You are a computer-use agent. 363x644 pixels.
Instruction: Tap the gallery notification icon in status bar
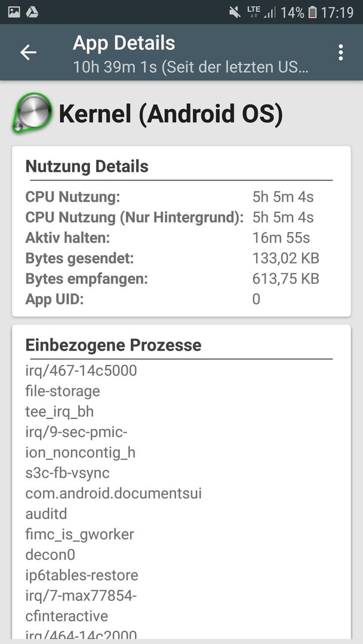14,13
